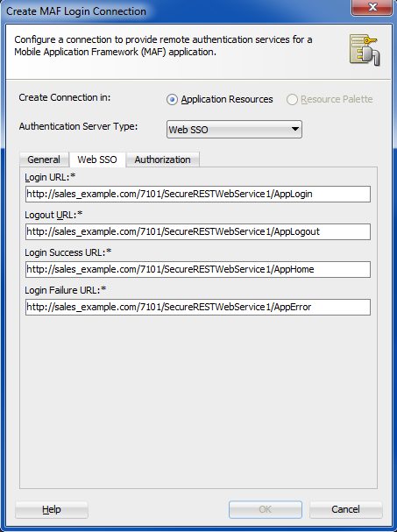This screenshot has width=397, height=532.
Task: Click into the Login URL field
Action: pyautogui.click(x=198, y=194)
